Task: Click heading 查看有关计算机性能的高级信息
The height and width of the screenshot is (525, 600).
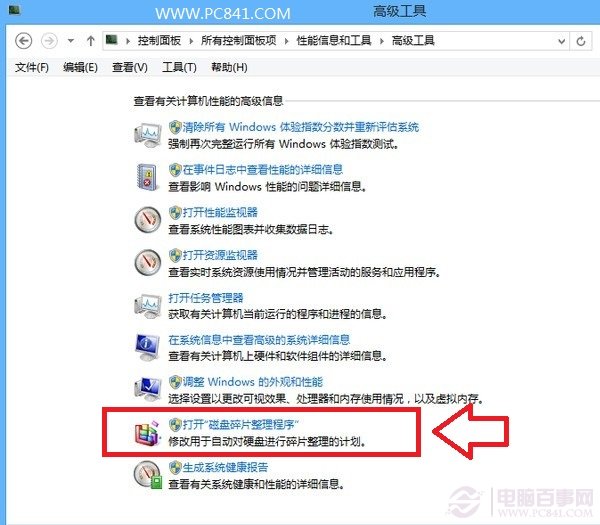Action: click(x=208, y=101)
